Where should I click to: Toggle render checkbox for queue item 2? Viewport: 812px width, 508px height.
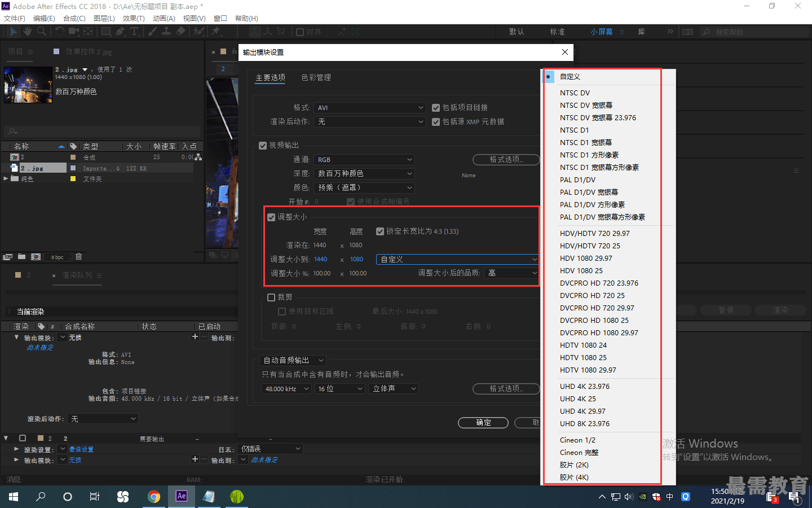pyautogui.click(x=23, y=438)
